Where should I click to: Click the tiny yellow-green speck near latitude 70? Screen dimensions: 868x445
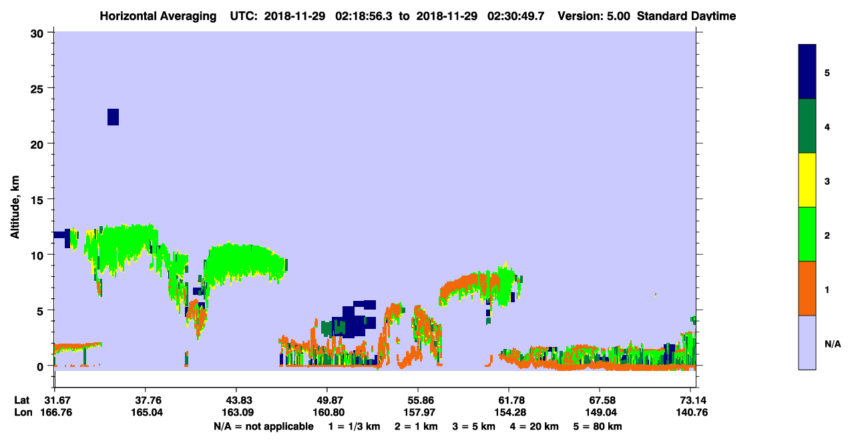pos(656,294)
